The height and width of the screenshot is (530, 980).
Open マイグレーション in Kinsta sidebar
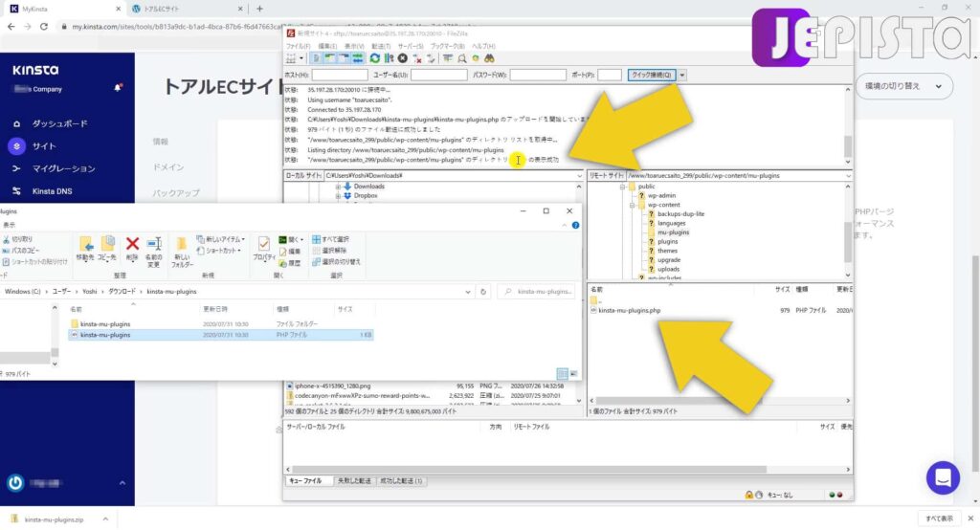(64, 168)
